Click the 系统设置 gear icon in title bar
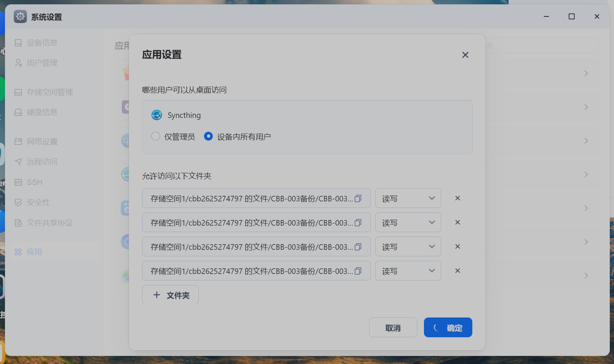This screenshot has width=614, height=364. (20, 16)
